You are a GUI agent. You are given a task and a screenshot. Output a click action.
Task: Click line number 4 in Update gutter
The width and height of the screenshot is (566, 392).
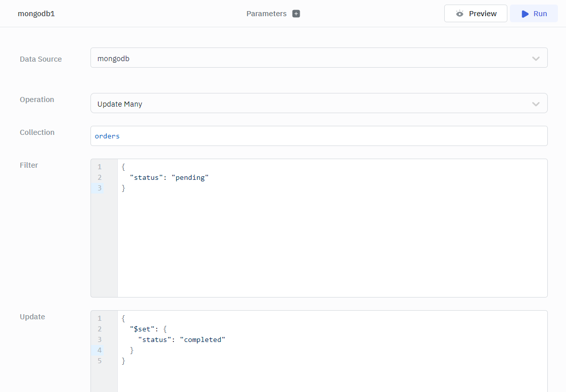click(100, 350)
